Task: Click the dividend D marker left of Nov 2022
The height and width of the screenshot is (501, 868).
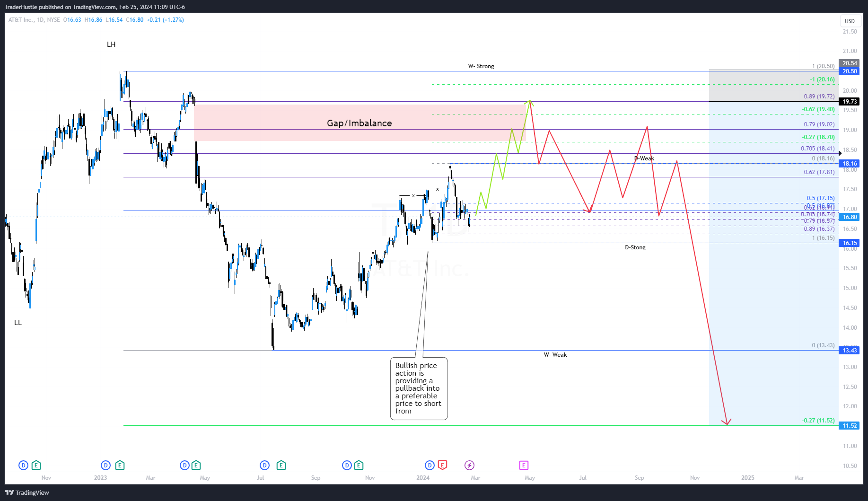Action: tap(23, 466)
